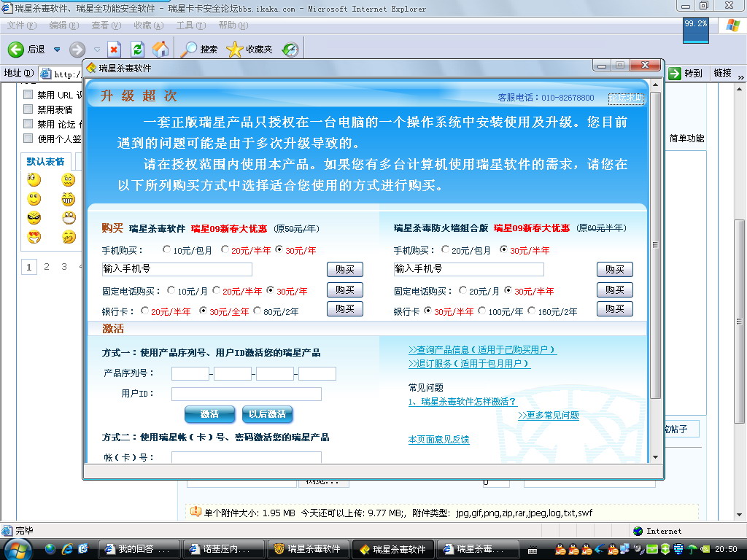747x560 pixels.
Task: Open the 工具(T) menu
Action: coord(191,26)
